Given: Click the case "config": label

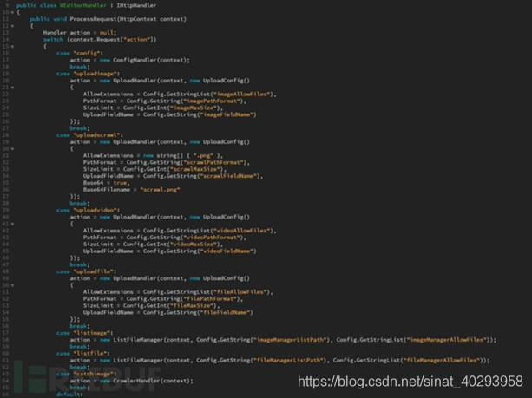Looking at the screenshot, I should pos(80,53).
